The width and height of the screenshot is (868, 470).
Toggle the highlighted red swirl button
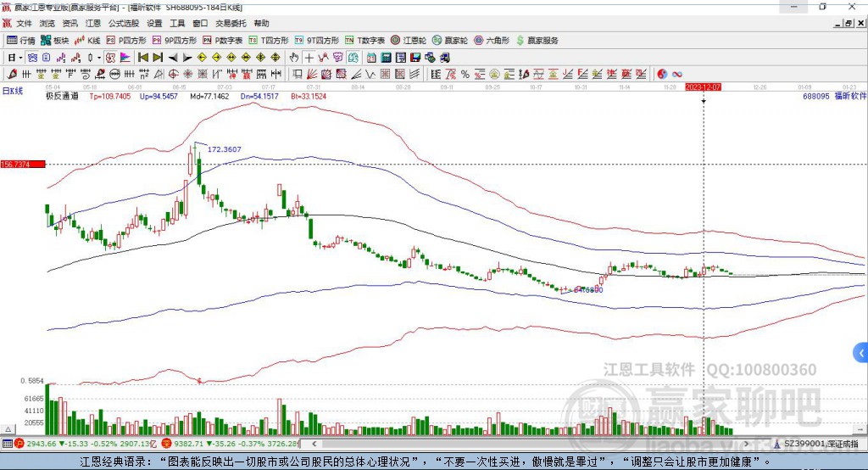pos(111,58)
